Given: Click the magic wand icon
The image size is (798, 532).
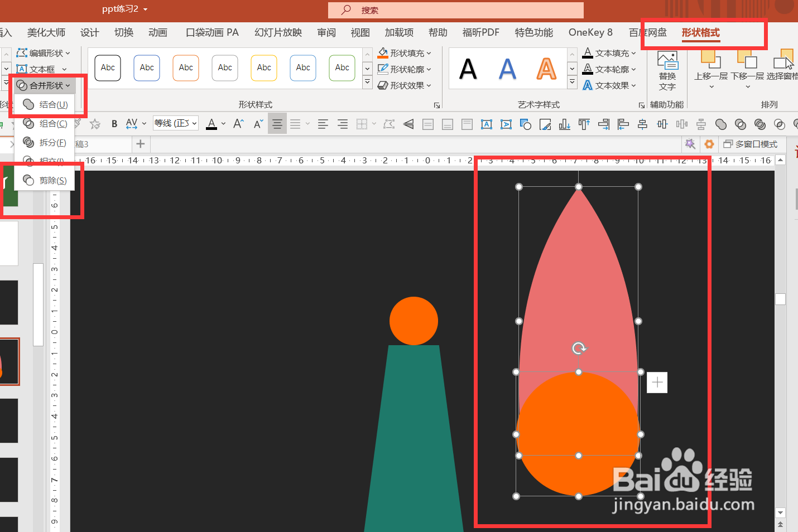Looking at the screenshot, I should pos(690,144).
